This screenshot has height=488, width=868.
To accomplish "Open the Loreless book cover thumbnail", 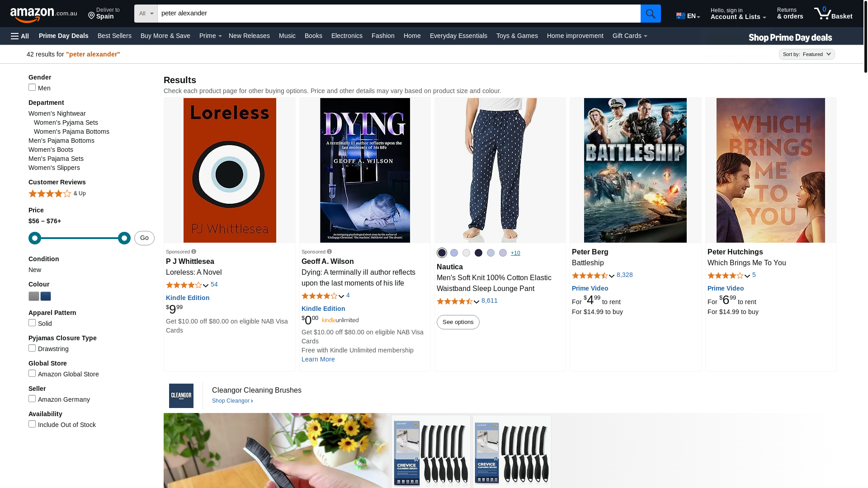I will (x=230, y=170).
